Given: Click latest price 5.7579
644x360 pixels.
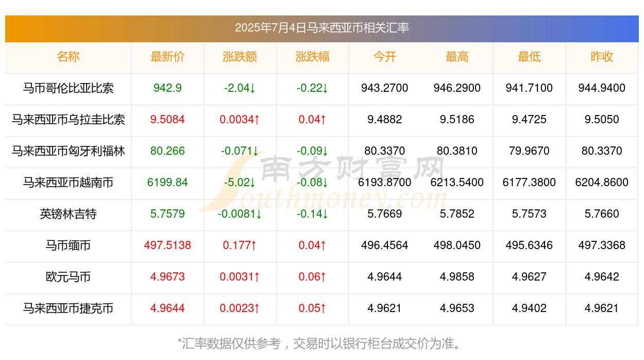Looking at the screenshot, I should click(x=167, y=214).
